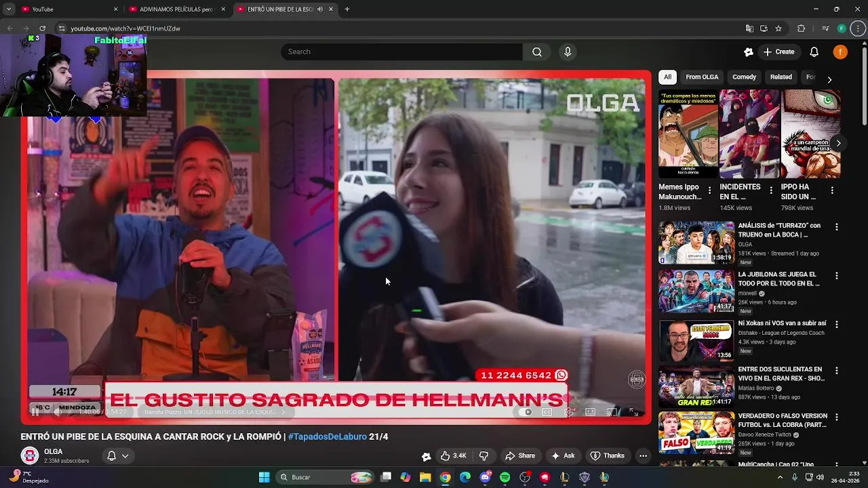The width and height of the screenshot is (868, 488).
Task: Open more actions ellipsis below the video
Action: pyautogui.click(x=643, y=455)
